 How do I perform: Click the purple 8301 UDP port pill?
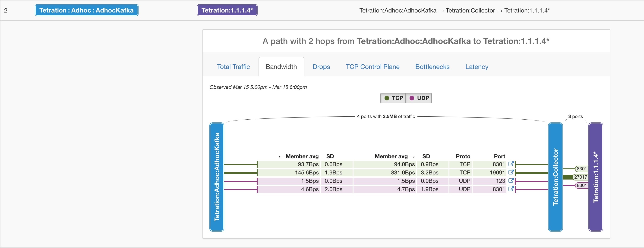[x=581, y=185]
